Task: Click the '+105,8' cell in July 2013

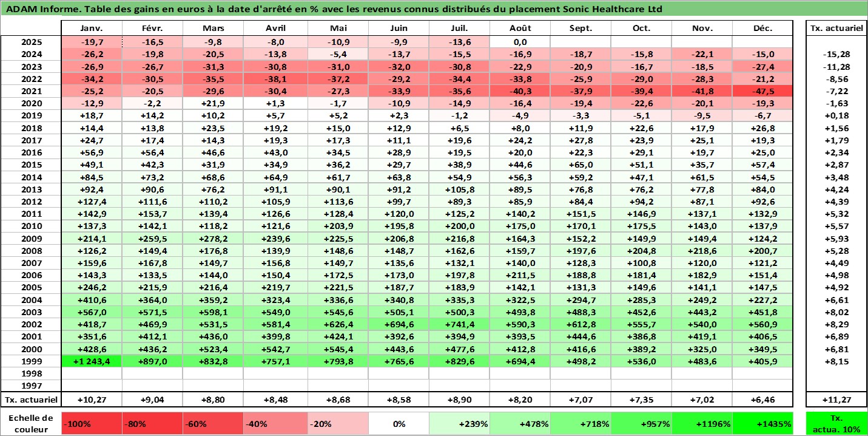Action: (459, 189)
